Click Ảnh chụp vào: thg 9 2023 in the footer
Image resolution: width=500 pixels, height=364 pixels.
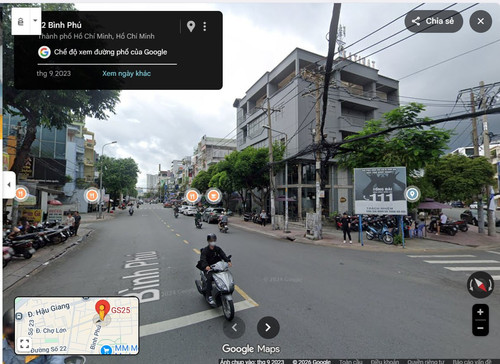[252, 361]
